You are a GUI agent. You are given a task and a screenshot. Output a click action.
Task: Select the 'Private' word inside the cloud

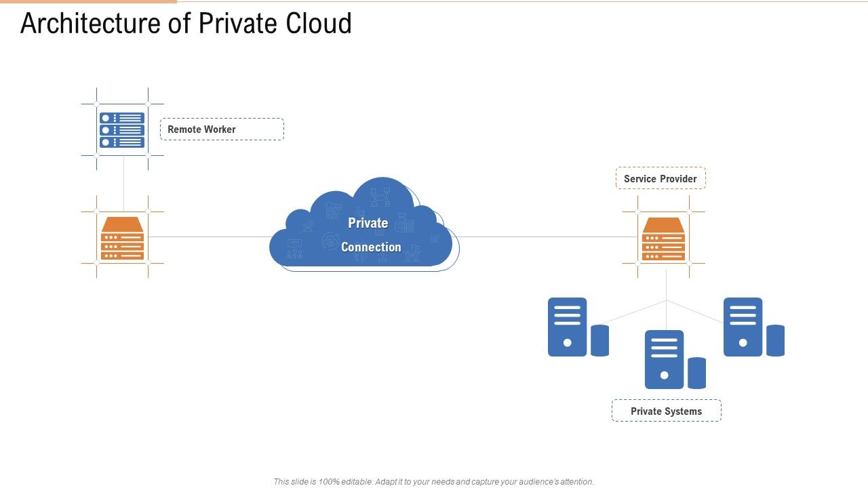(368, 222)
